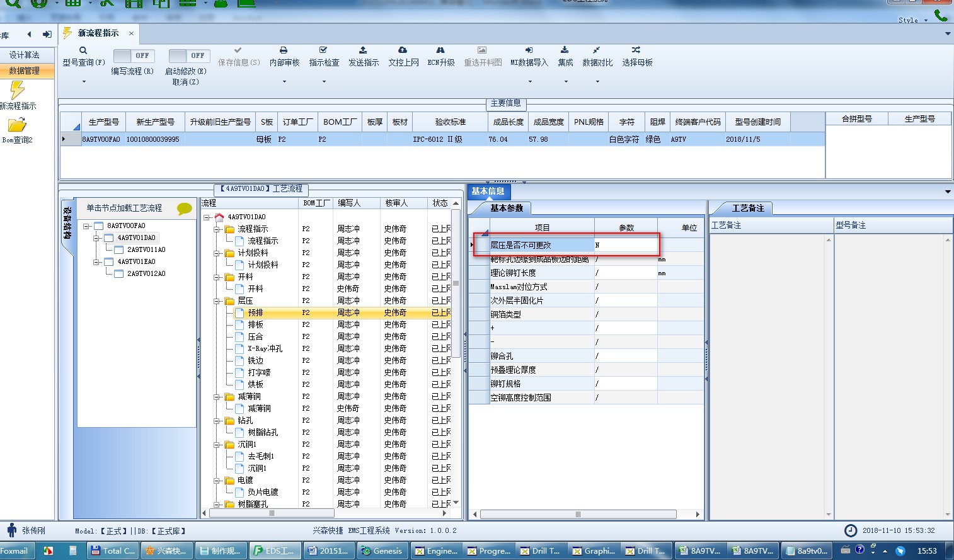Image resolution: width=954 pixels, height=560 pixels.
Task: Select X-Ray冲孔 process step
Action: pos(265,349)
